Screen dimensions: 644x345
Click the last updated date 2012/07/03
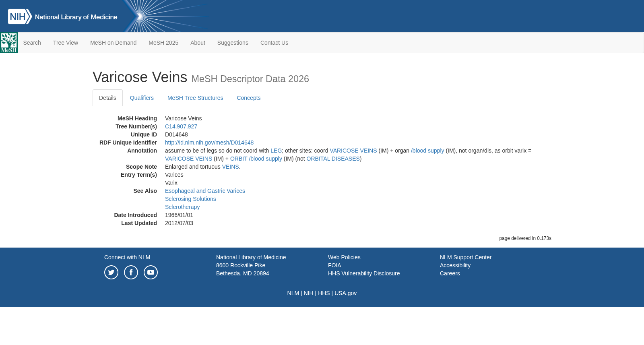tap(179, 223)
